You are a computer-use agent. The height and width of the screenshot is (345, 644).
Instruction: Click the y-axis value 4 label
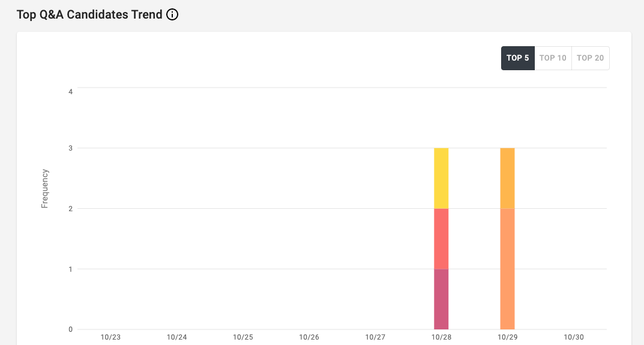click(71, 92)
